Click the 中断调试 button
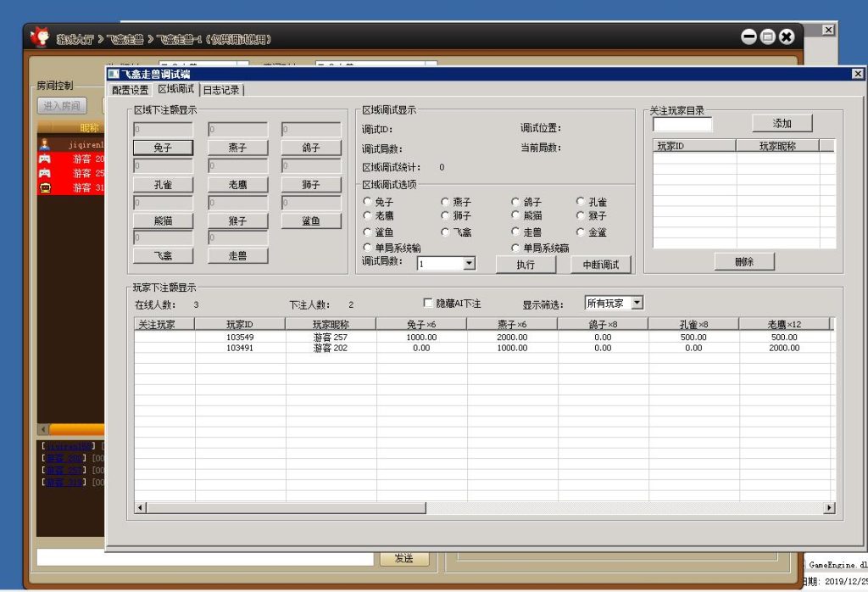Viewport: 868px width, 592px height. point(600,265)
